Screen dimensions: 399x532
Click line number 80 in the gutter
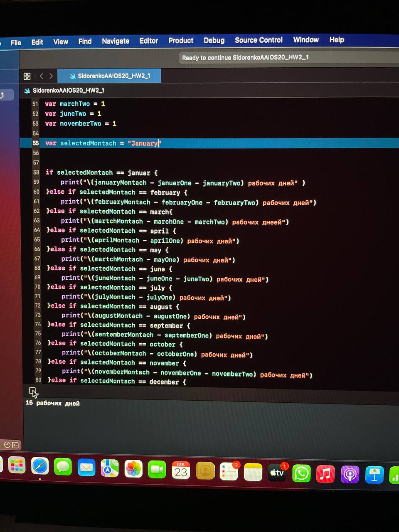(x=38, y=379)
